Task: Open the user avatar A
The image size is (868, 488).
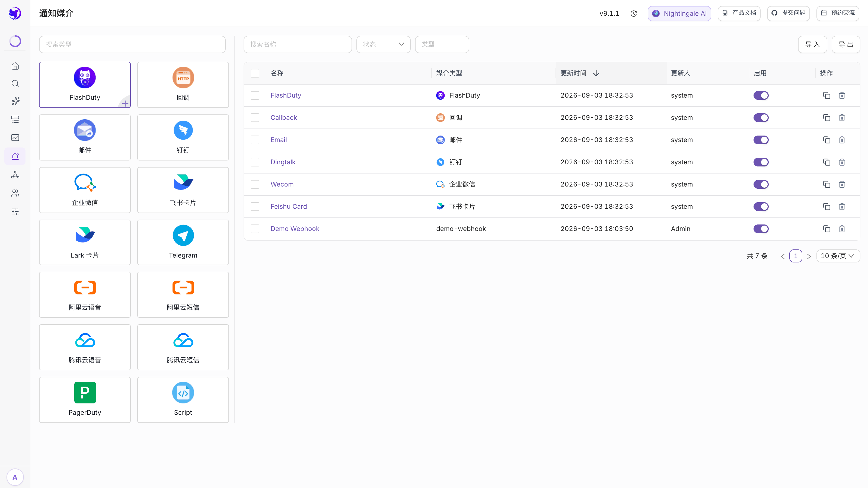Action: pyautogui.click(x=15, y=477)
